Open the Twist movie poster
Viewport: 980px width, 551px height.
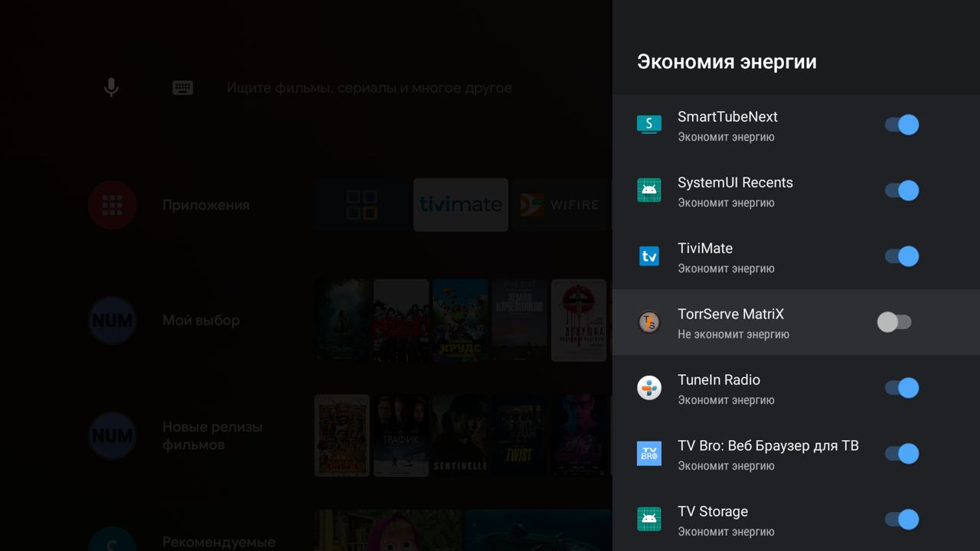(x=519, y=435)
